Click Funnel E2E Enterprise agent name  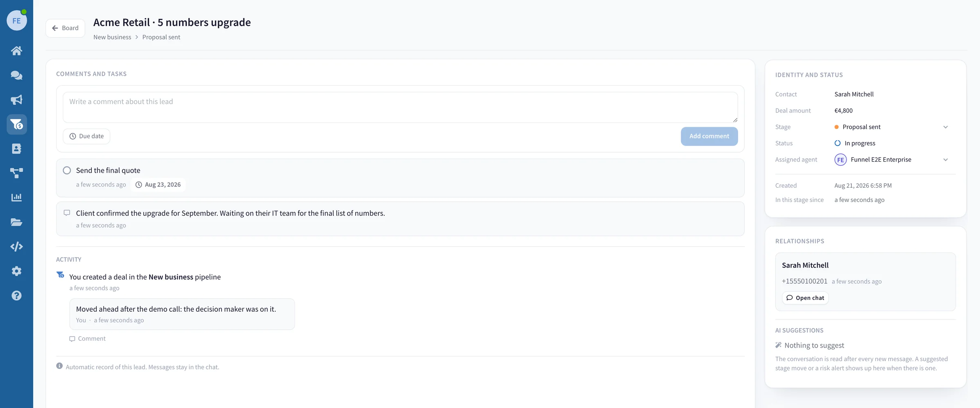[881, 160]
